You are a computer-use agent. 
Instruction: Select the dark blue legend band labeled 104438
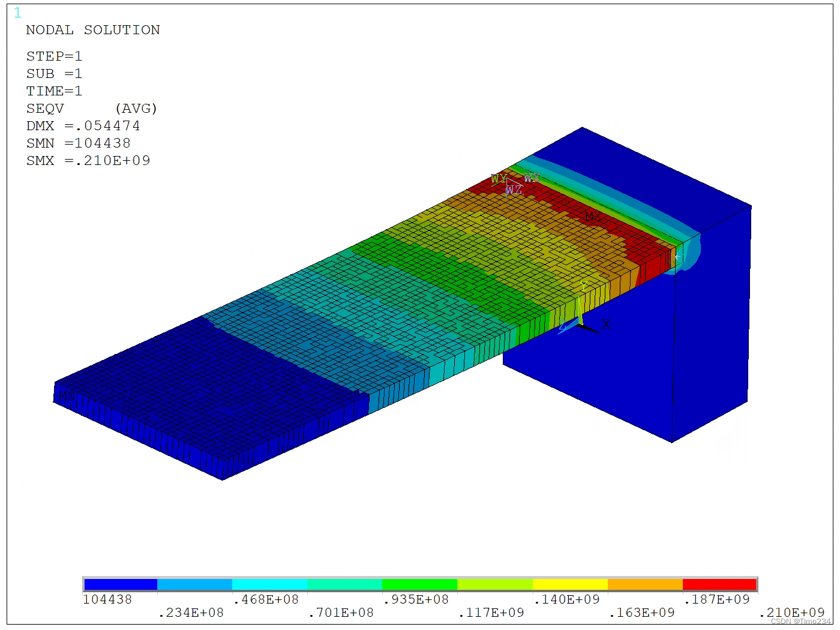120,584
